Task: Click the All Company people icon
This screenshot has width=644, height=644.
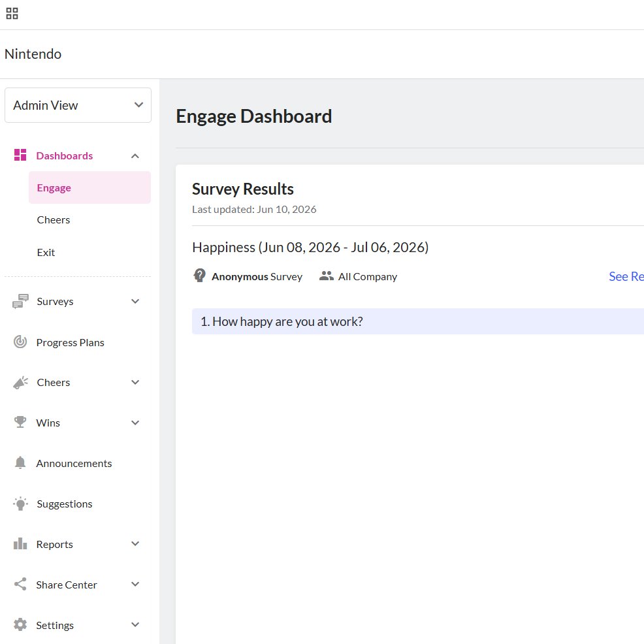Action: [326, 276]
